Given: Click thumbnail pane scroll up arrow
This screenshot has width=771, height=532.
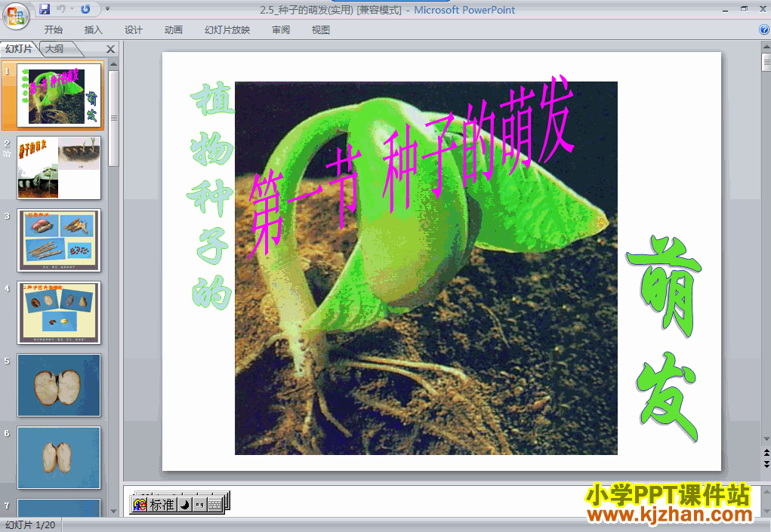Looking at the screenshot, I should [113, 64].
